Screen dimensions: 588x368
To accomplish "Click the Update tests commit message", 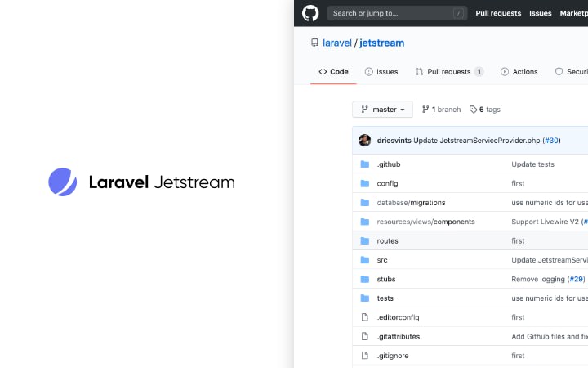I will 532,164.
